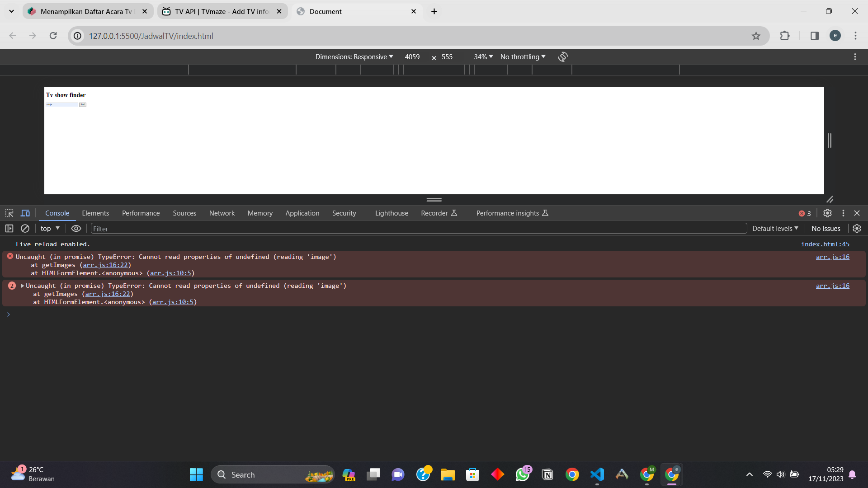Open the Default levels dropdown

[775, 228]
